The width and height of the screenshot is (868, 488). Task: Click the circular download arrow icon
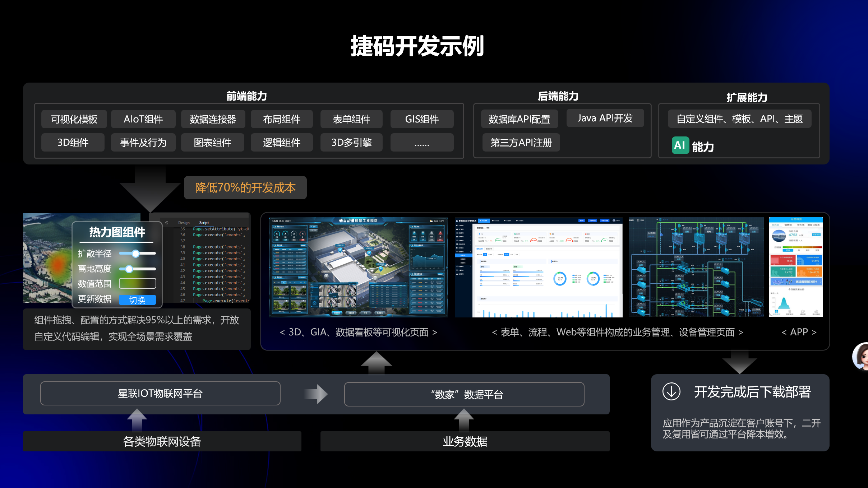[671, 391]
